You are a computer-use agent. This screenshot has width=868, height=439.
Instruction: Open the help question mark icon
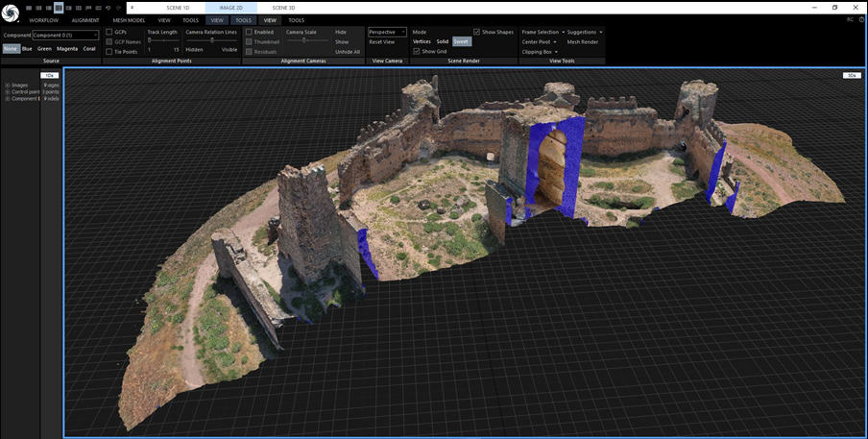[861, 19]
